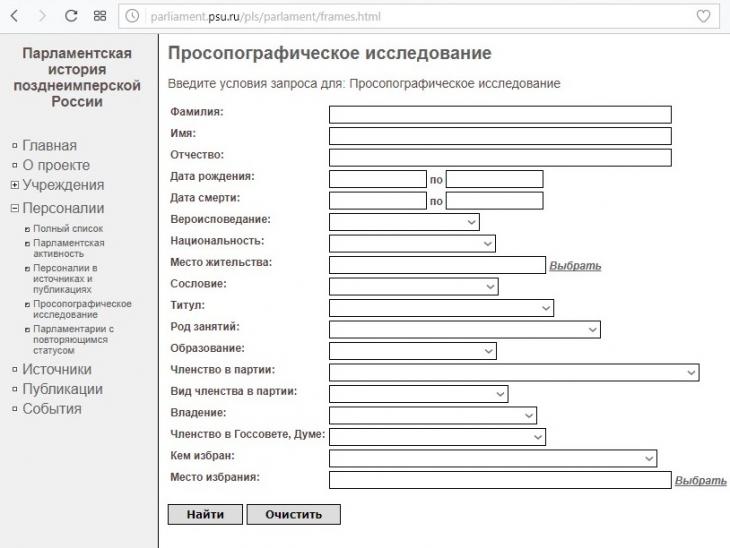The height and width of the screenshot is (548, 730).
Task: Open Персоналии в источниках и публикациях
Action: click(65, 278)
